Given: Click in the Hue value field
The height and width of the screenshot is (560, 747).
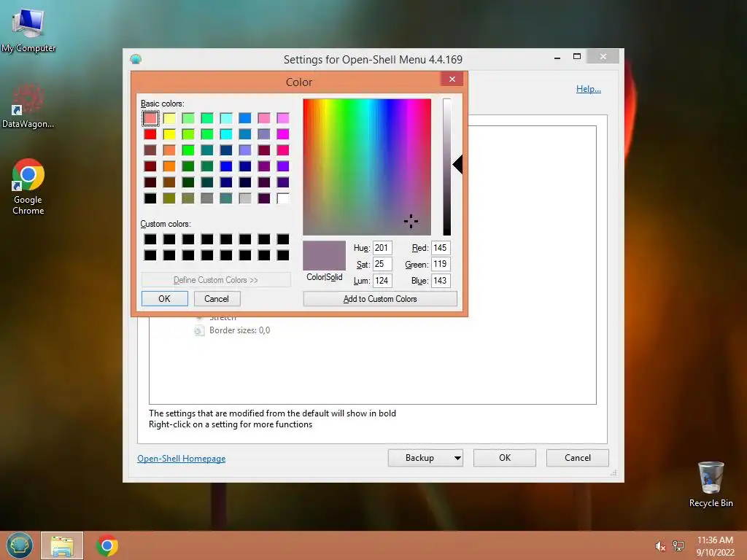Looking at the screenshot, I should pyautogui.click(x=382, y=248).
